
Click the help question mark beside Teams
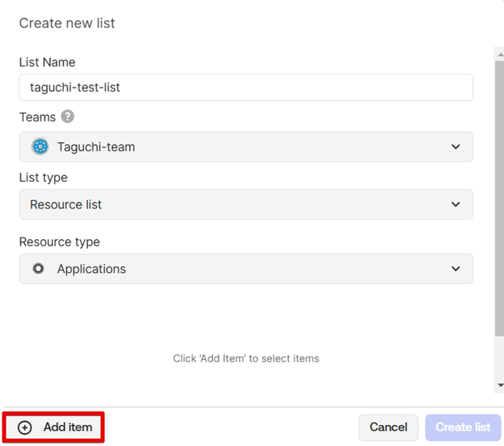67,117
